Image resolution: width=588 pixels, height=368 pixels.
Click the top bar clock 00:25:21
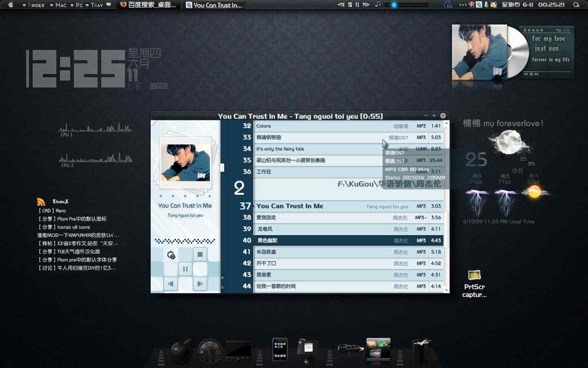pos(551,5)
